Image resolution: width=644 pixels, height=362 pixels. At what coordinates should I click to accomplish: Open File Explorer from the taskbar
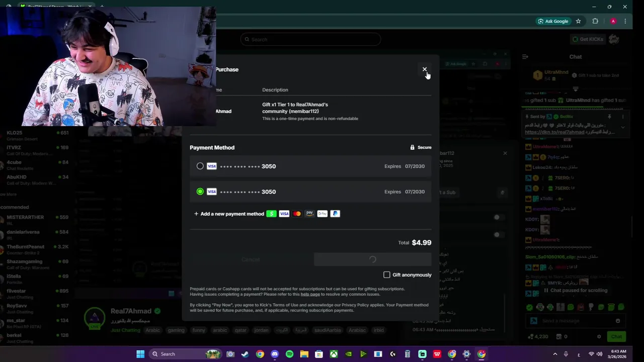(304, 354)
